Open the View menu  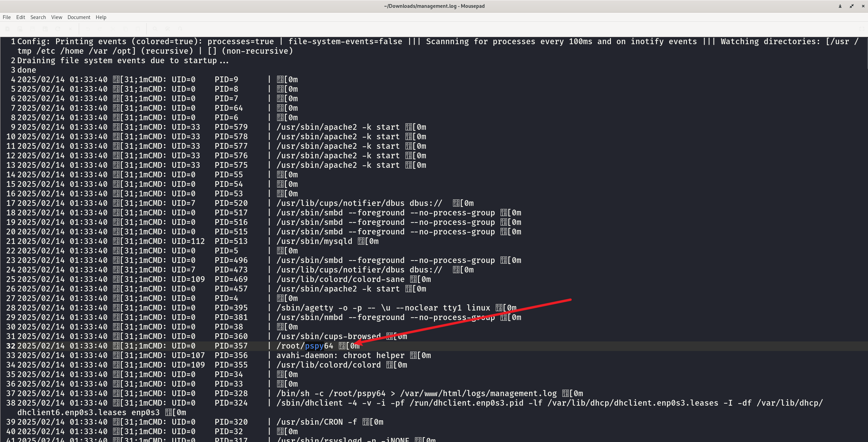(56, 17)
